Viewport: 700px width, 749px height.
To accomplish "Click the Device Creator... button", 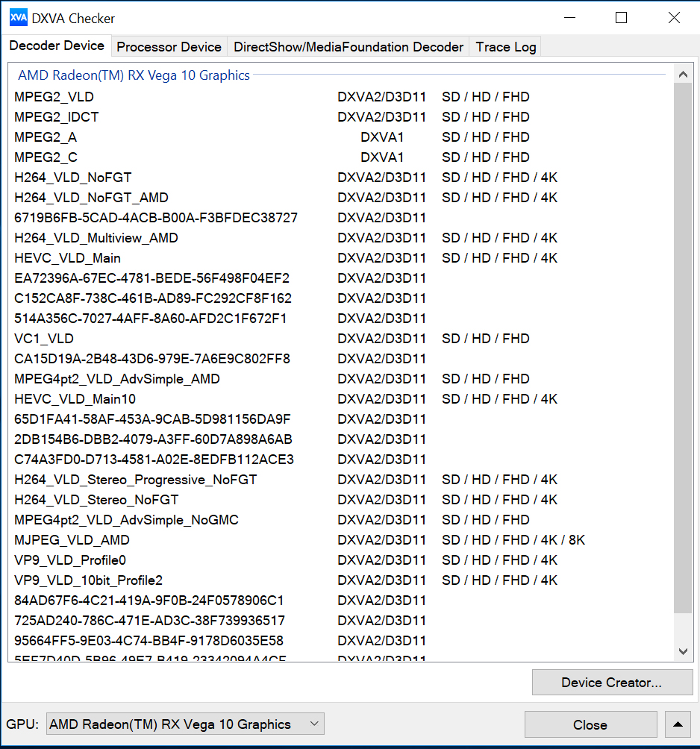I will 612,682.
